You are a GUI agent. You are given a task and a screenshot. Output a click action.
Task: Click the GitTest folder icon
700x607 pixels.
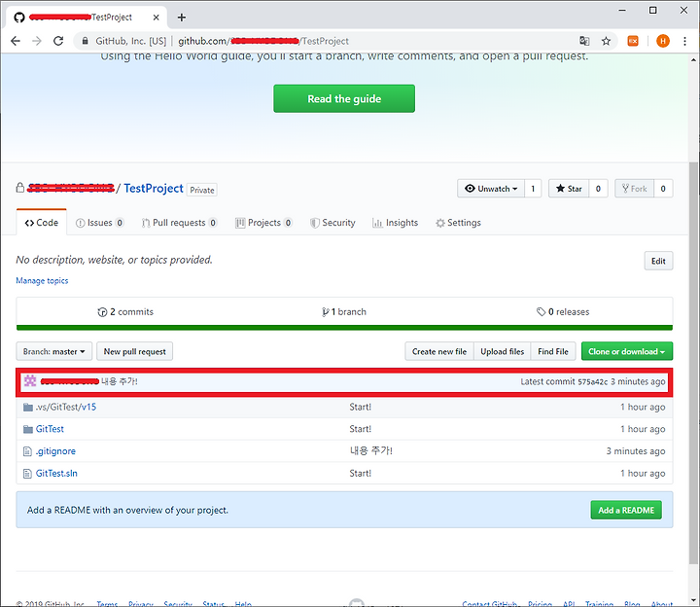coord(28,429)
